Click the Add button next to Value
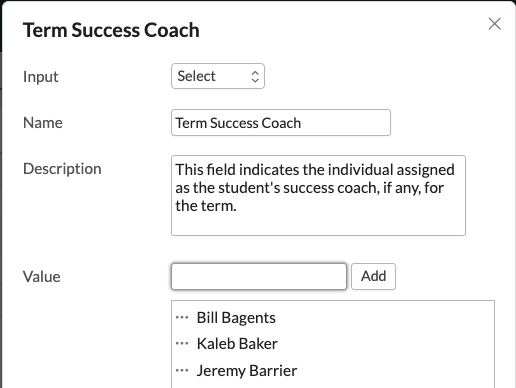 (373, 276)
